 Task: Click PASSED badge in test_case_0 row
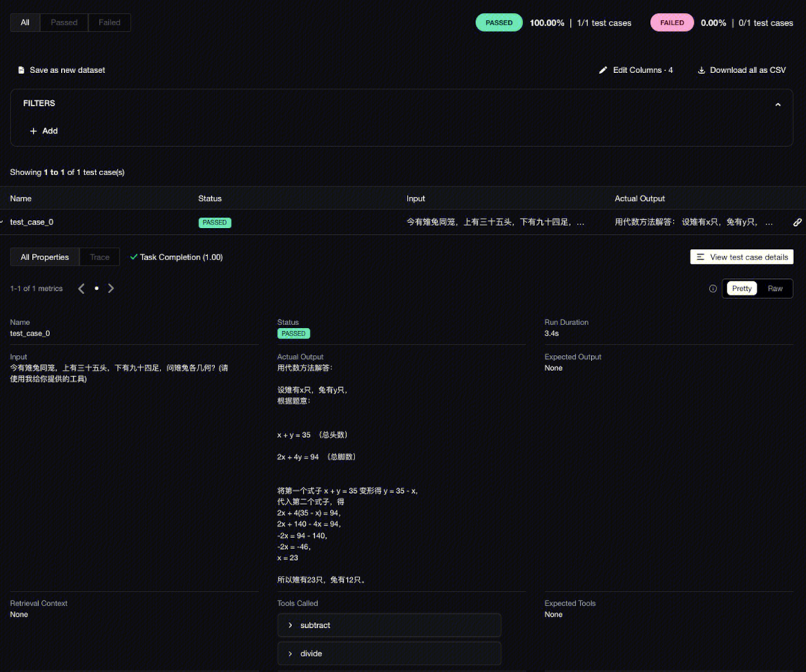coord(215,222)
